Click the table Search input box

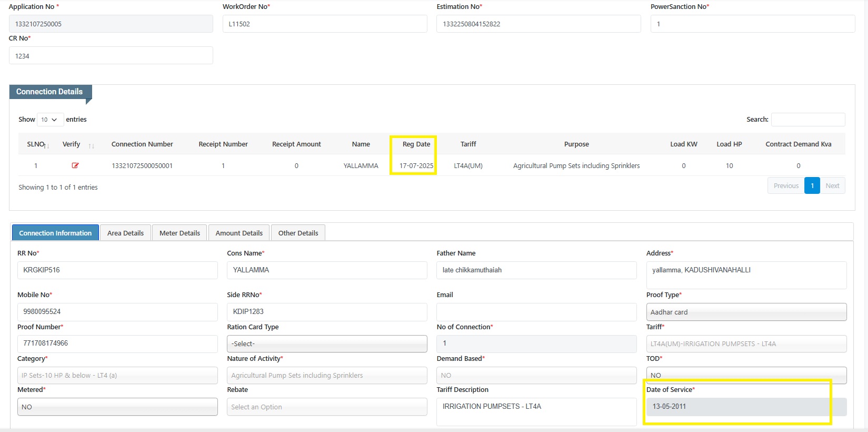tap(808, 120)
